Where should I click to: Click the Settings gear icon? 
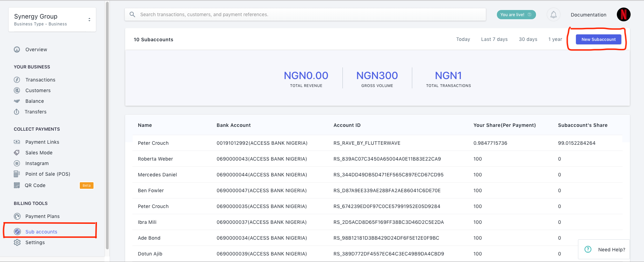[x=17, y=242]
